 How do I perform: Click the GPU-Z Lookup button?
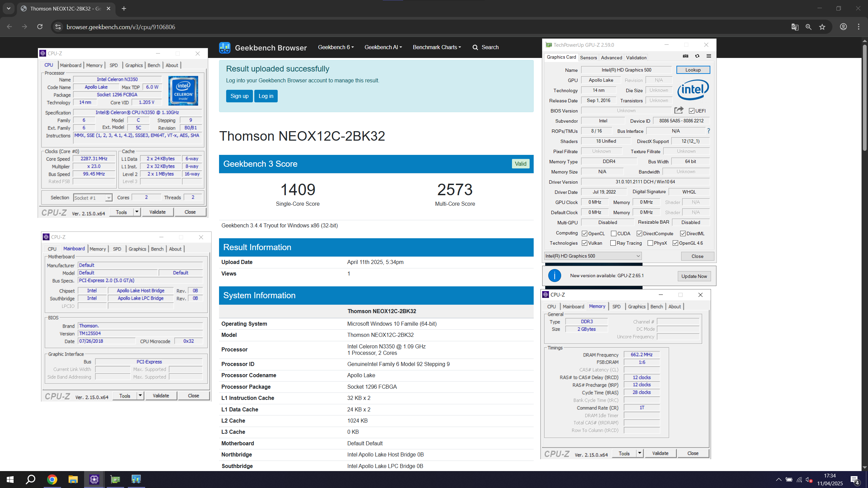click(x=693, y=70)
